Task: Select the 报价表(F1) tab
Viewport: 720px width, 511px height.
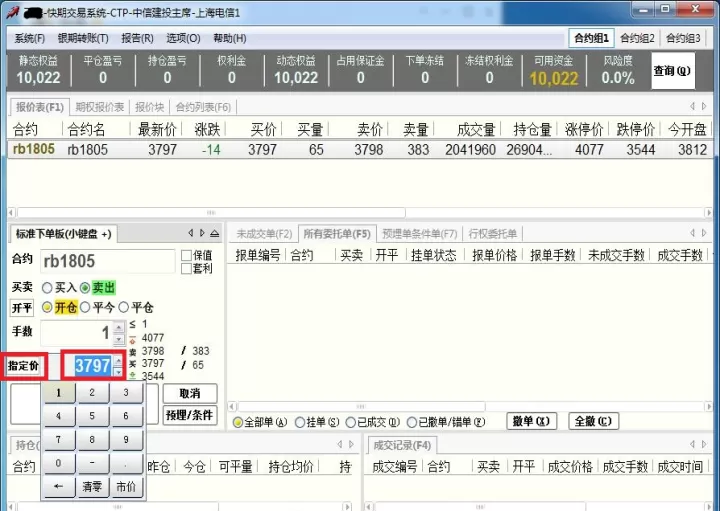Action: tap(39, 107)
